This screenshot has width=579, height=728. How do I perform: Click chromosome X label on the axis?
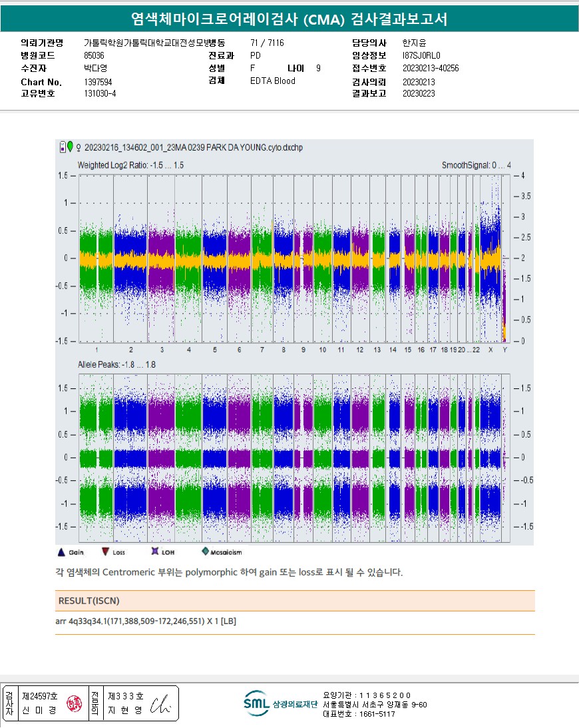tap(490, 350)
